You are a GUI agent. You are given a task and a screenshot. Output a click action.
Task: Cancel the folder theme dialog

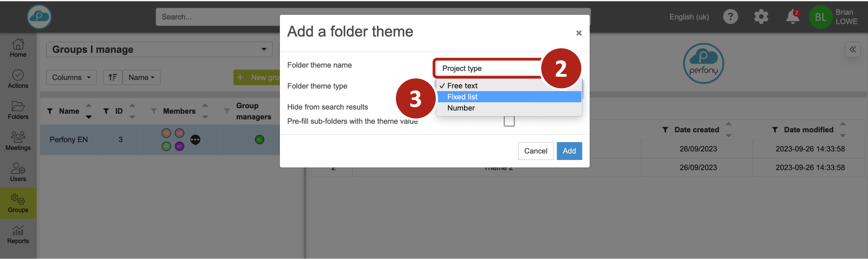[x=536, y=151]
